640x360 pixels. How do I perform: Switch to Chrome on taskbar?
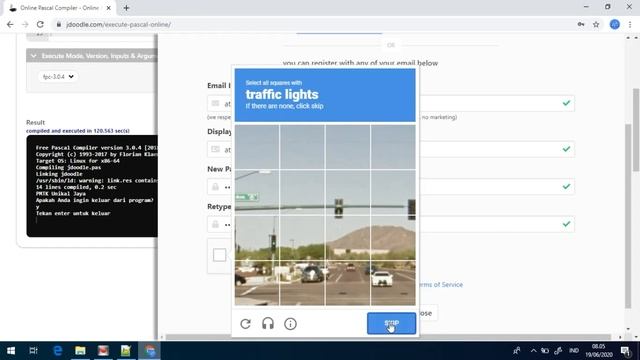click(x=149, y=351)
